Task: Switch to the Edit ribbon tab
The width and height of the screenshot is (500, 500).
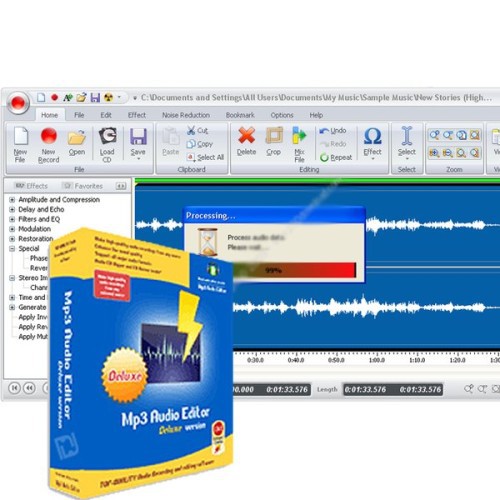Action: pyautogui.click(x=106, y=115)
